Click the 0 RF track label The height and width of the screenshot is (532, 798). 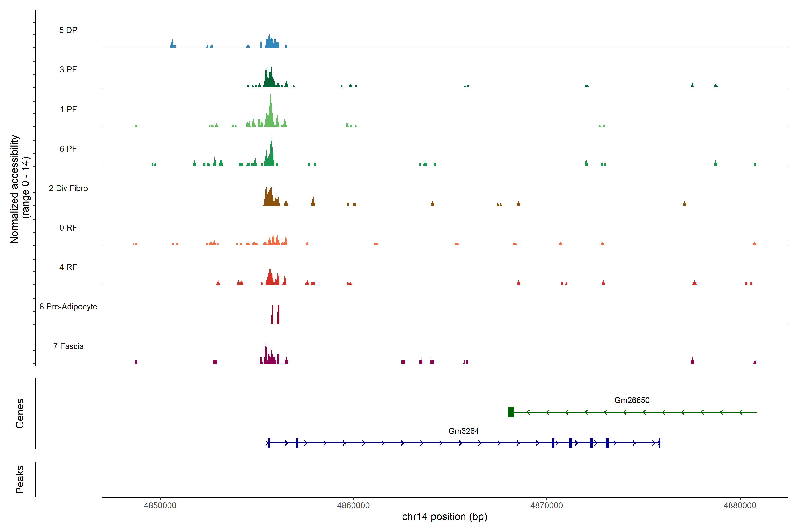pos(68,228)
